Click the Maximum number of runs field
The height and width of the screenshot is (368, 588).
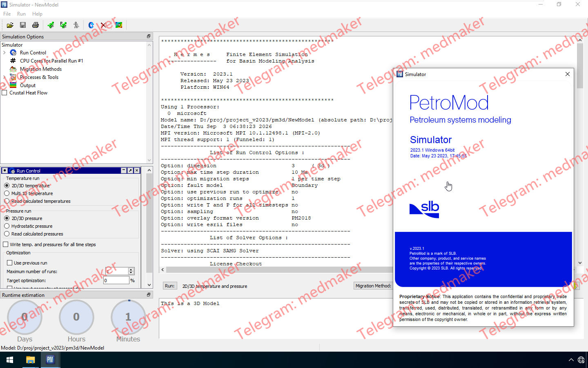point(117,271)
